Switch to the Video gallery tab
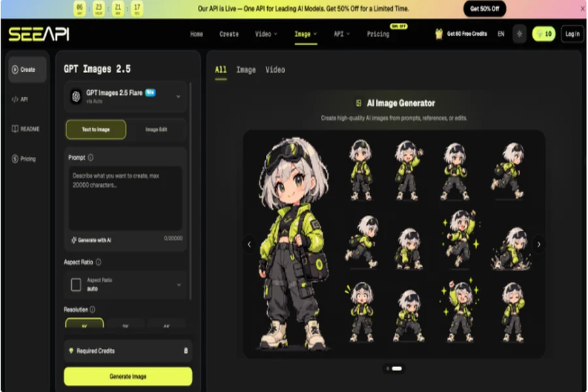This screenshot has height=392, width=588. tap(275, 70)
